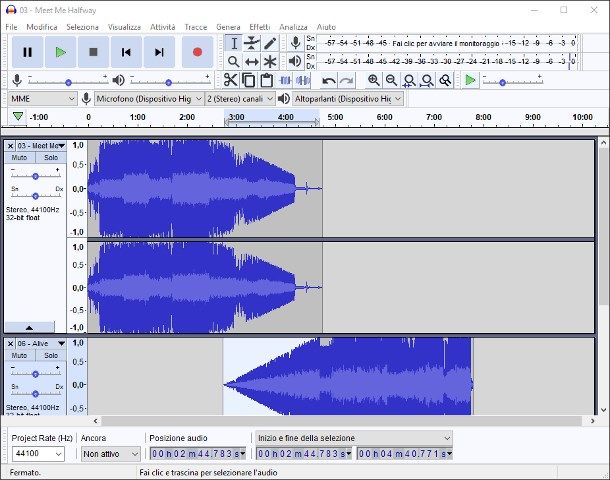Start recording with the red Record button
This screenshot has height=480, width=610.
tap(197, 52)
